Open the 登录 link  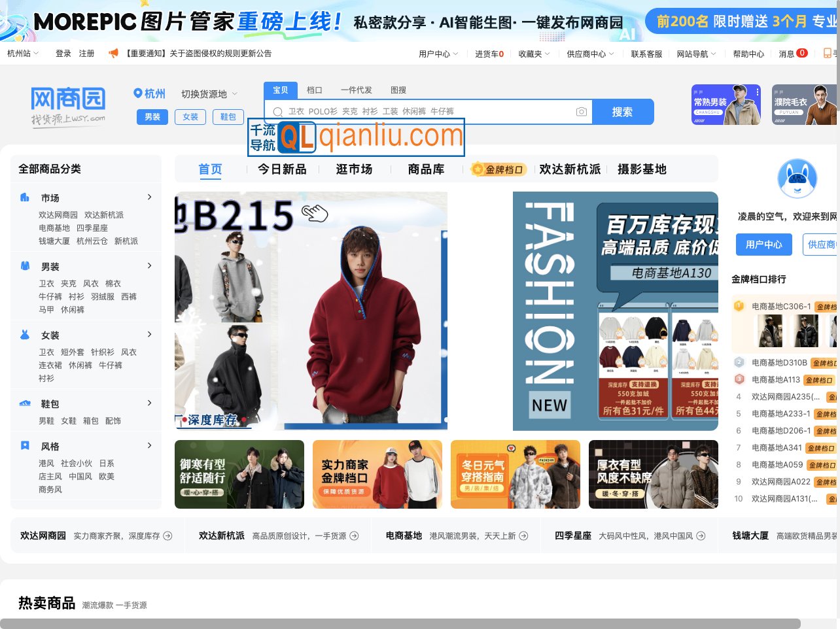(x=63, y=54)
